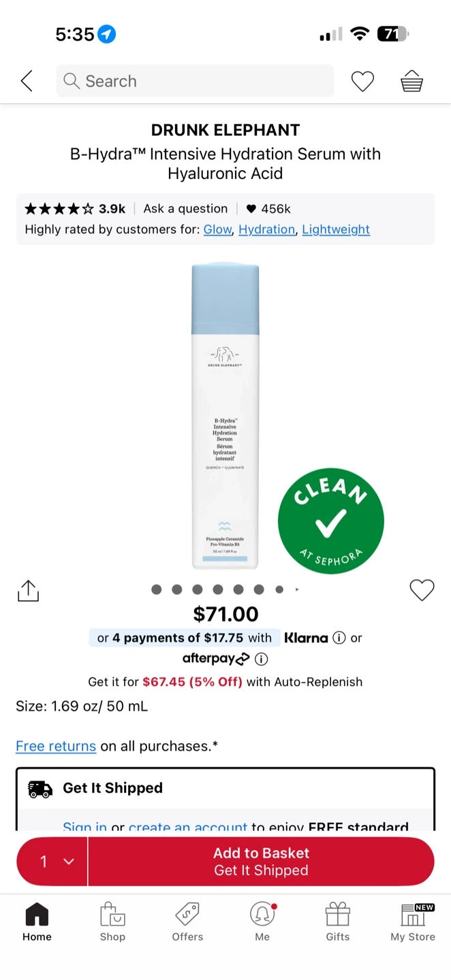Open Klarna info circle icon

coord(339,638)
